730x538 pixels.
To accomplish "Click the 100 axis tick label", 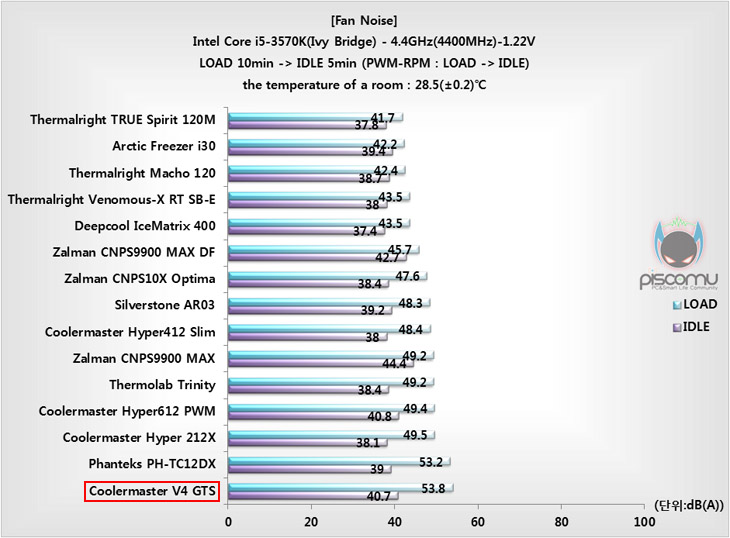I will [x=644, y=522].
